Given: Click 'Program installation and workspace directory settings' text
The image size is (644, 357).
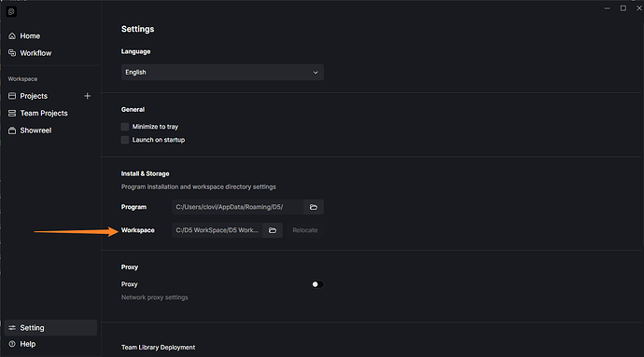Looking at the screenshot, I should [199, 187].
